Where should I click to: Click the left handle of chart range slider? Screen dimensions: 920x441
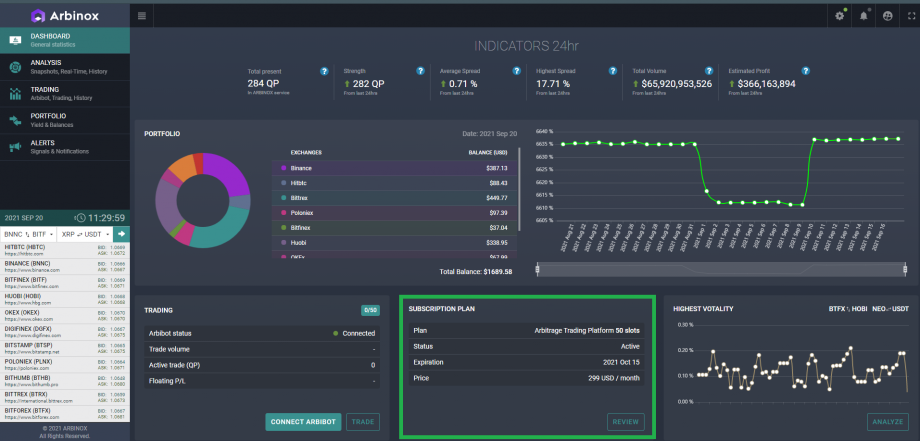(x=538, y=270)
